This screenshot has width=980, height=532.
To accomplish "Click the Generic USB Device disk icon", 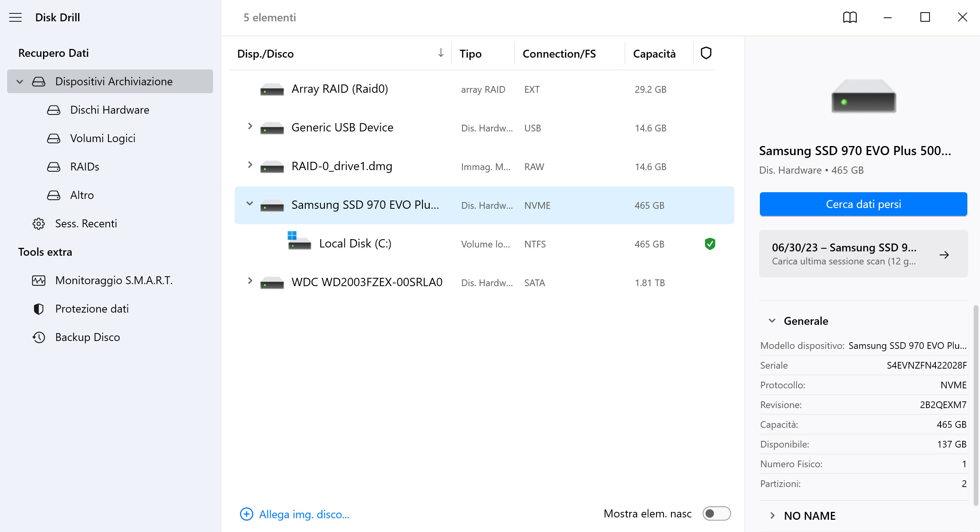I will click(x=272, y=128).
